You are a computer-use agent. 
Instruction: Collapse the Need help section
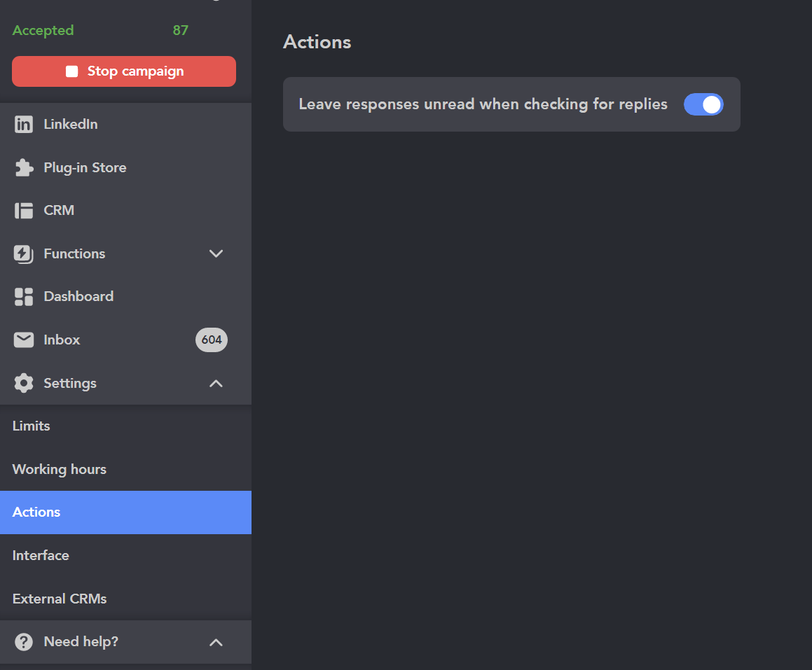click(x=216, y=641)
